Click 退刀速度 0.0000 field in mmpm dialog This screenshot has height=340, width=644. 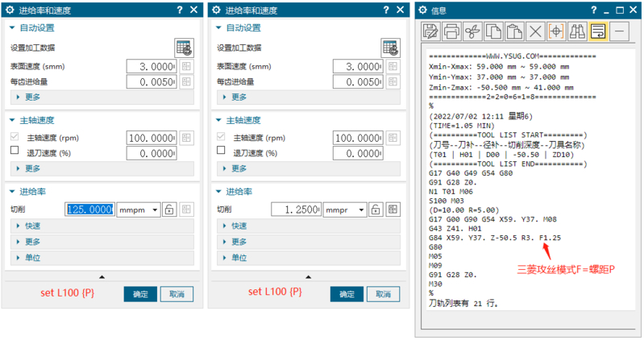pyautogui.click(x=152, y=154)
